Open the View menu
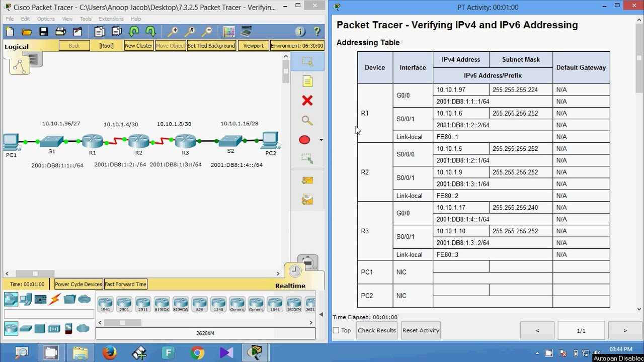Viewport: 644px width, 362px height. 67,19
